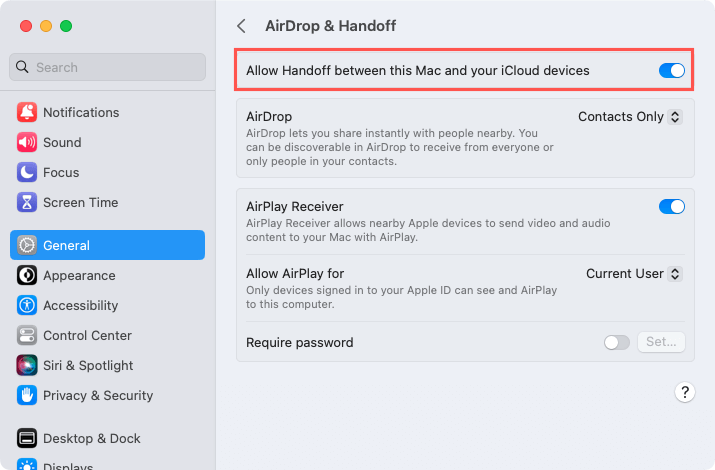Turn off AirPlay Receiver switch
Image resolution: width=715 pixels, height=470 pixels.
pos(671,207)
